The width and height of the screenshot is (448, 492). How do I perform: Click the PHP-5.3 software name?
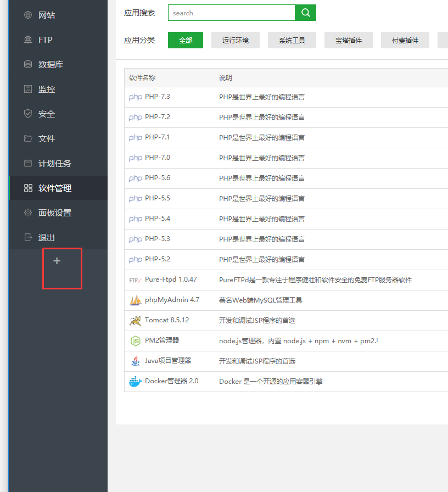158,239
